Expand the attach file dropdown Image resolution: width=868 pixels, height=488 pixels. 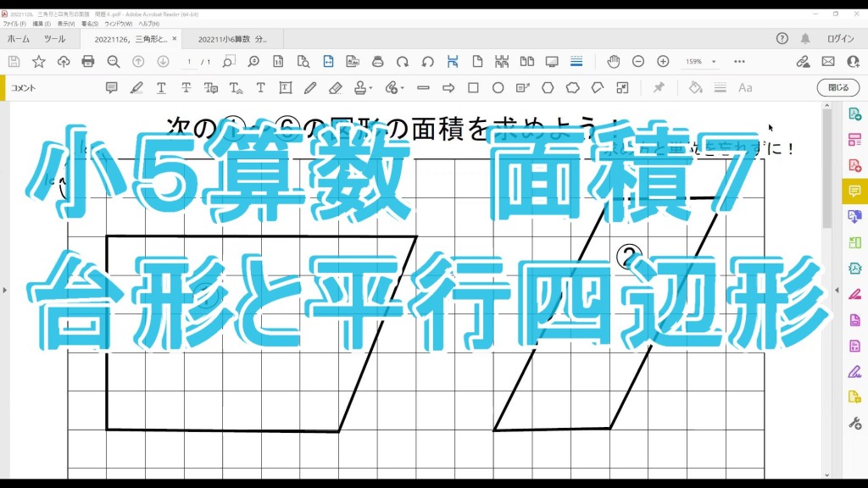[x=401, y=88]
